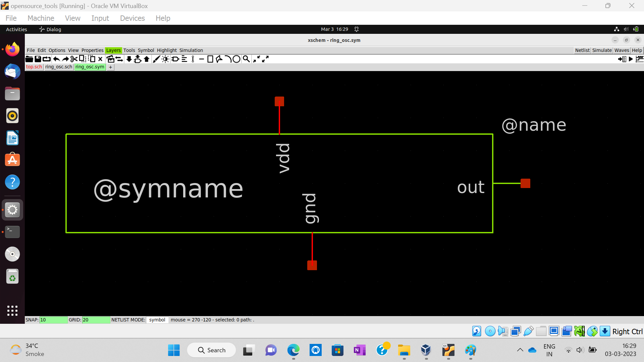Expand the Simulation menu
This screenshot has height=362, width=644.
point(191,50)
